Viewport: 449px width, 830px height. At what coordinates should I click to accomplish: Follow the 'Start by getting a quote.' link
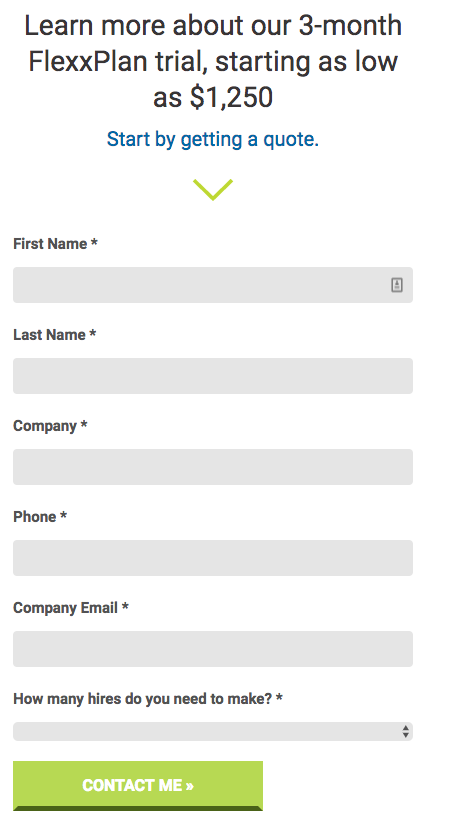pyautogui.click(x=213, y=139)
